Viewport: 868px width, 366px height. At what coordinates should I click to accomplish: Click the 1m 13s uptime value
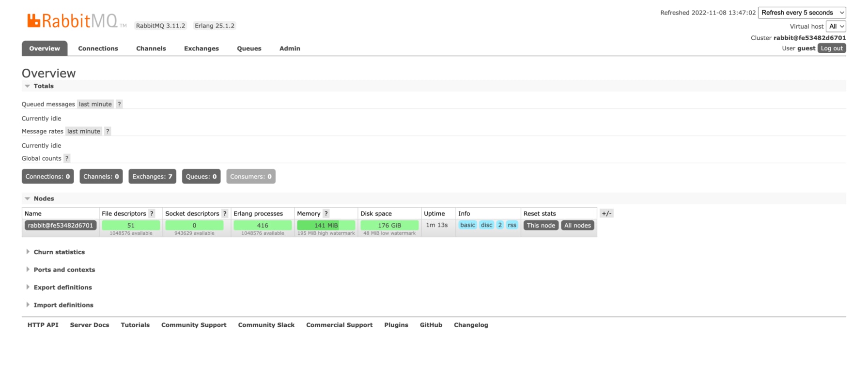(x=437, y=225)
